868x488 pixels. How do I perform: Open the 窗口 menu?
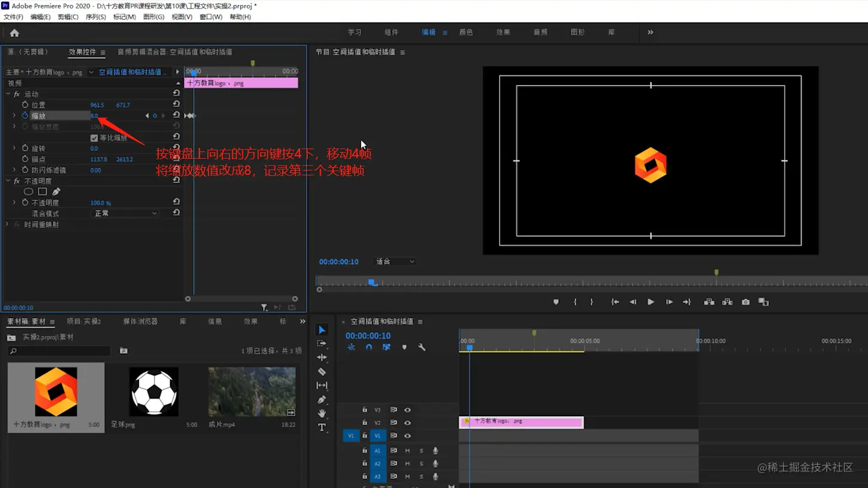(x=211, y=17)
